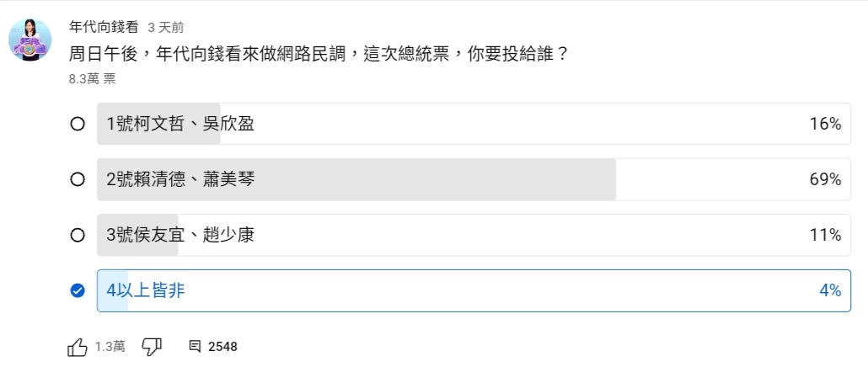
Task: Click the blue checkmark beside 4以上皆非
Action: [x=78, y=290]
